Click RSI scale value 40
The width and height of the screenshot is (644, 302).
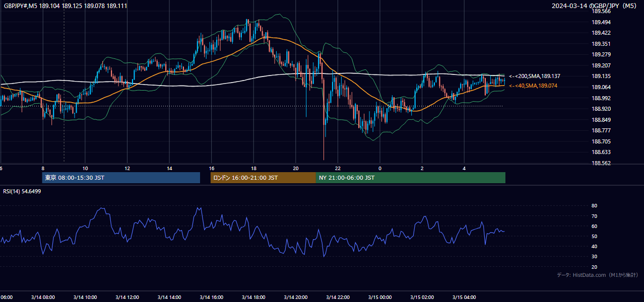click(x=594, y=246)
